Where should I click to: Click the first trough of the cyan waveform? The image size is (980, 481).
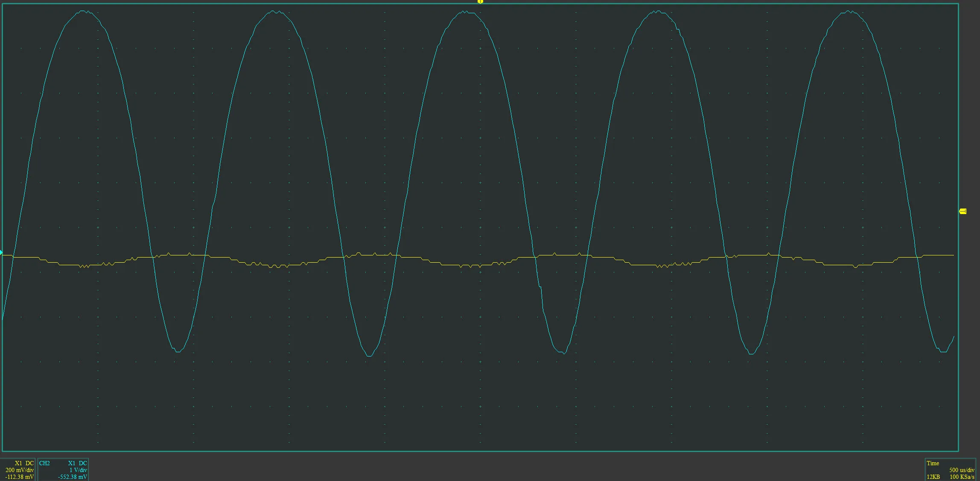point(178,351)
